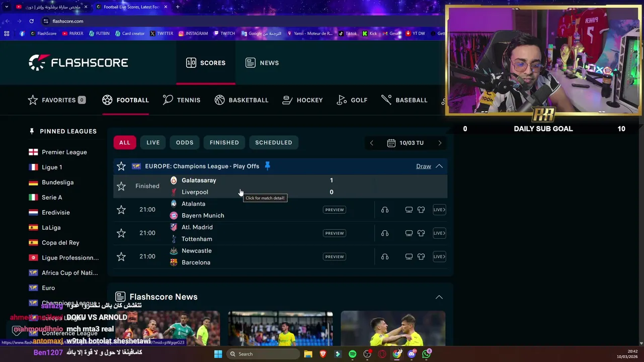Image resolution: width=644 pixels, height=362 pixels.
Task: Click PREVIEW for Atl. Madrid vs Tottenham
Action: coord(335,233)
